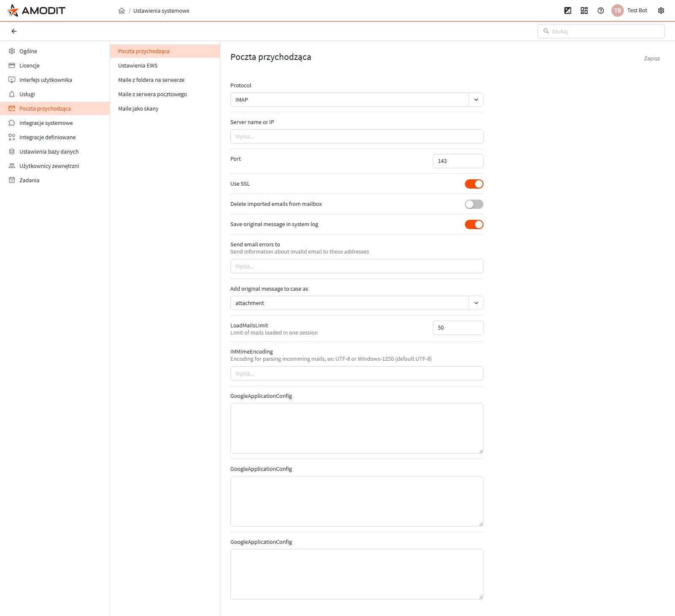Click Ustawienia systemowe breadcrumb link
This screenshot has width=675, height=616.
(161, 11)
